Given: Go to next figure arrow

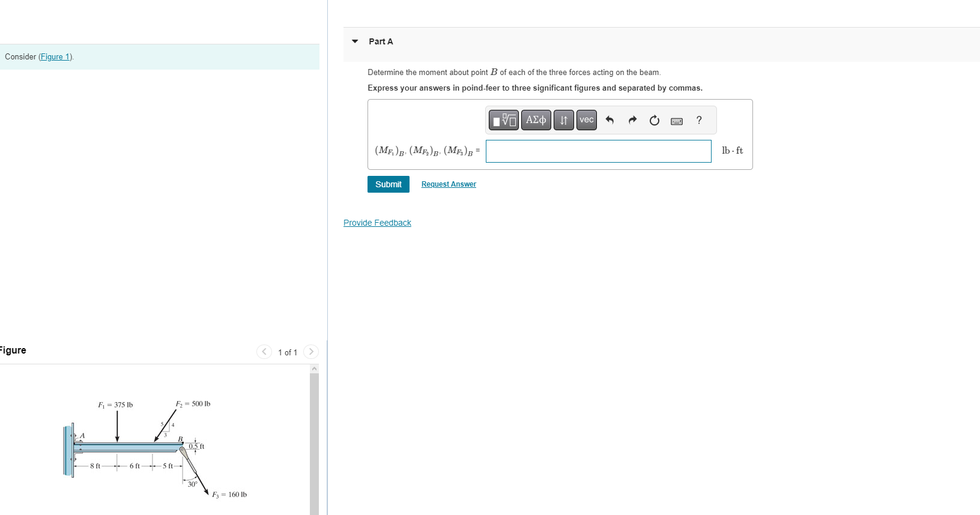Looking at the screenshot, I should click(x=311, y=352).
